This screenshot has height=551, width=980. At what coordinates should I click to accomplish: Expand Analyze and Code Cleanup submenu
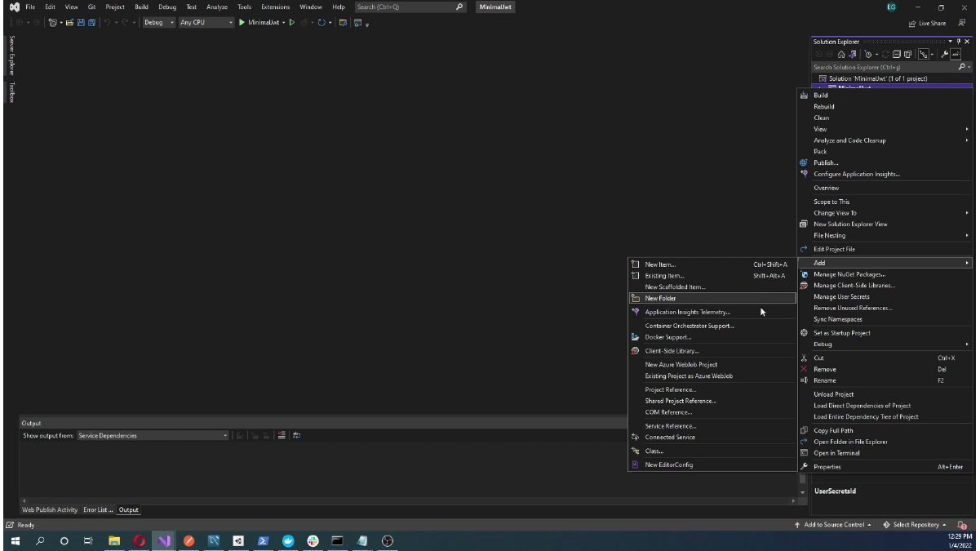click(885, 140)
